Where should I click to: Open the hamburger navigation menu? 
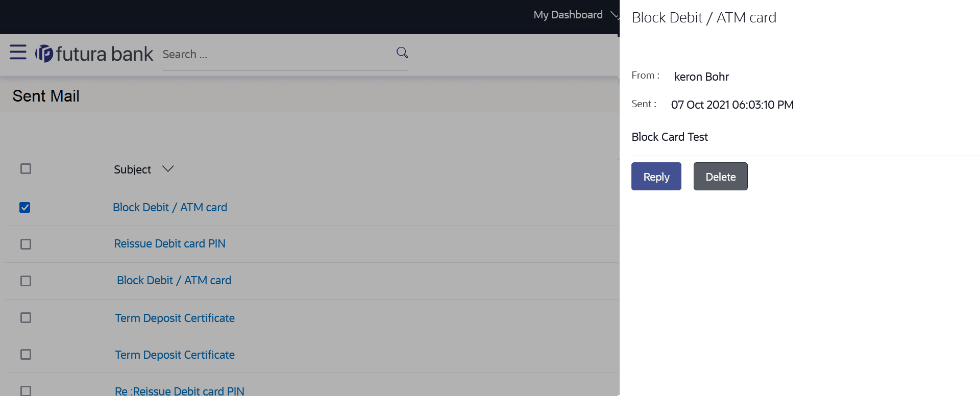pyautogui.click(x=18, y=52)
